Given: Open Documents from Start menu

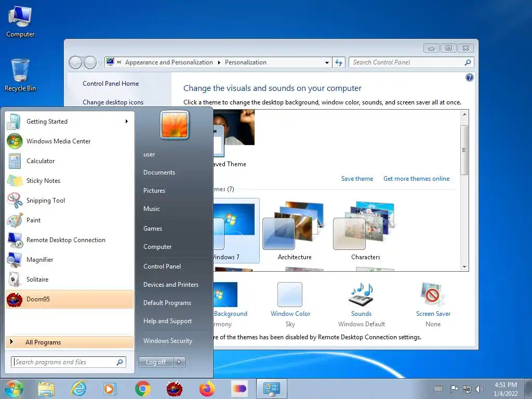Looking at the screenshot, I should [159, 172].
